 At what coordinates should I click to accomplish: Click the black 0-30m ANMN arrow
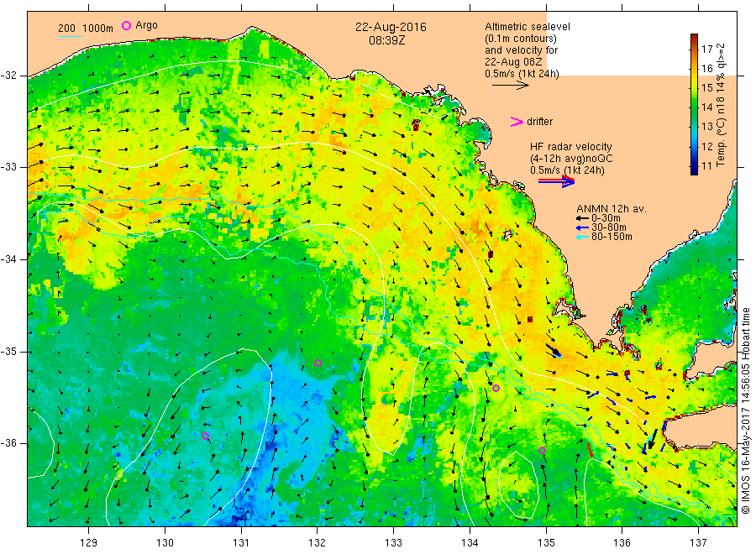point(583,218)
